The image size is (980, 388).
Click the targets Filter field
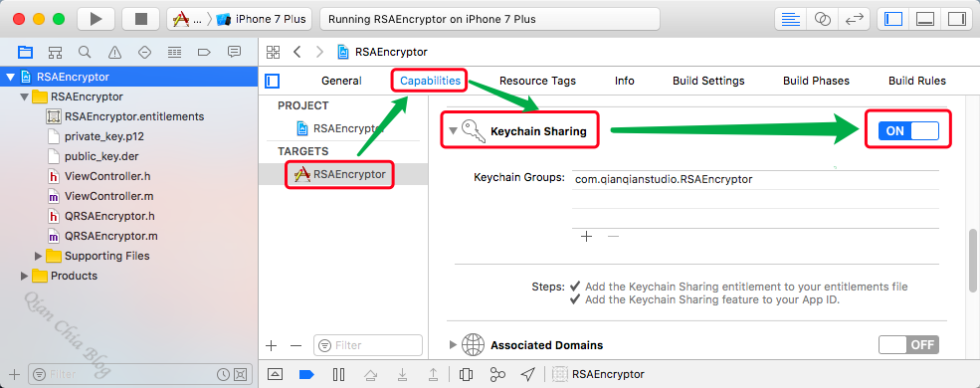[368, 345]
